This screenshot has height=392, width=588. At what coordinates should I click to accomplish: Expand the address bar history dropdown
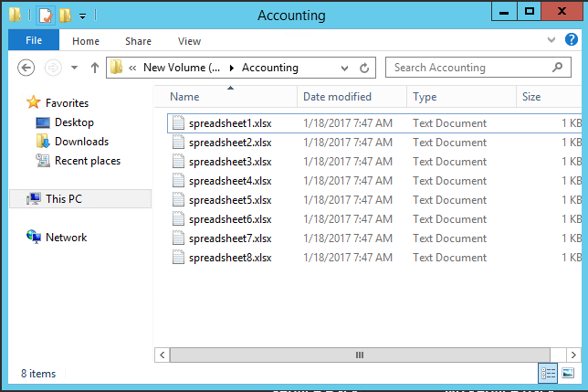(x=343, y=68)
